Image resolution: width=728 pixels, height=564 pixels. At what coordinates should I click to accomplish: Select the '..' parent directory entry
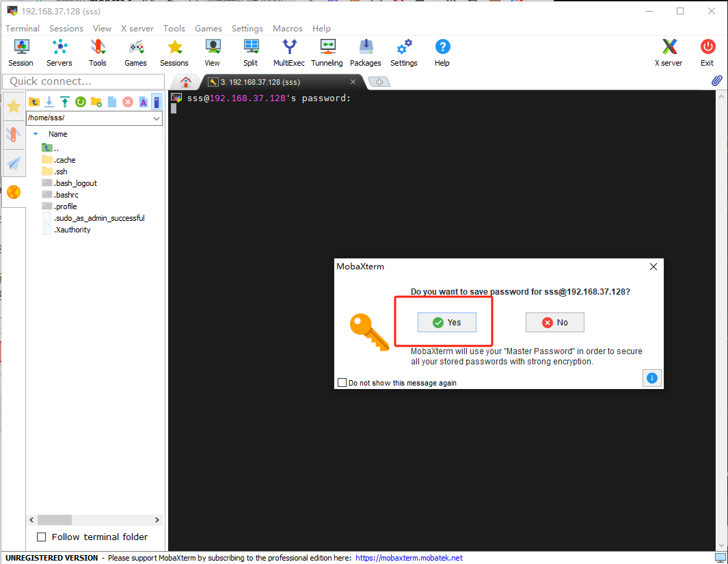coord(51,148)
